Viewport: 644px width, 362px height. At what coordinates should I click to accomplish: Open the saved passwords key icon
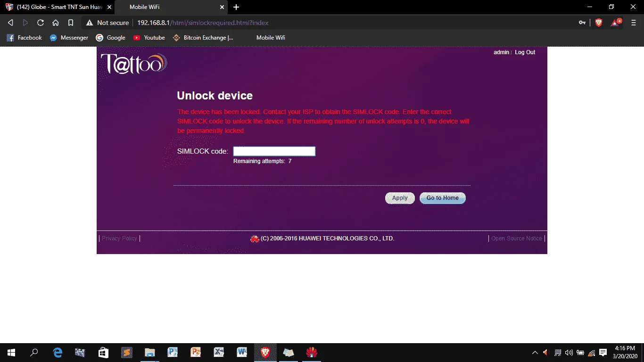click(x=583, y=23)
